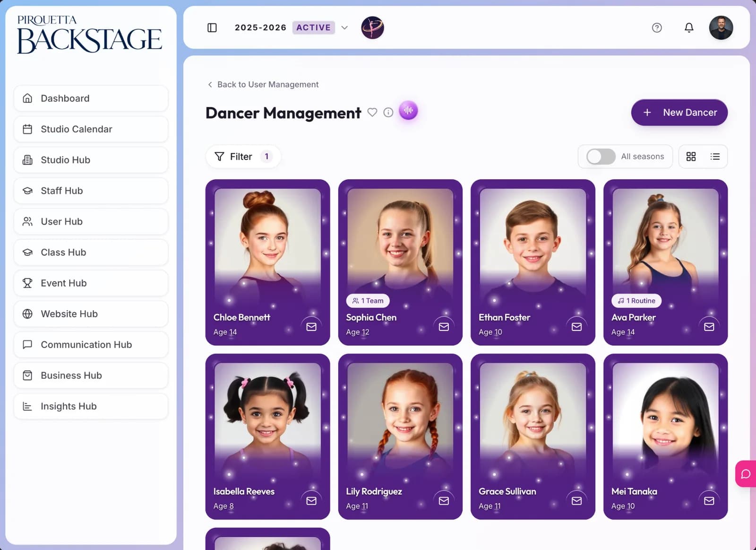Image resolution: width=756 pixels, height=550 pixels.
Task: Email Chloe Bennett via envelope icon
Action: coord(311,327)
